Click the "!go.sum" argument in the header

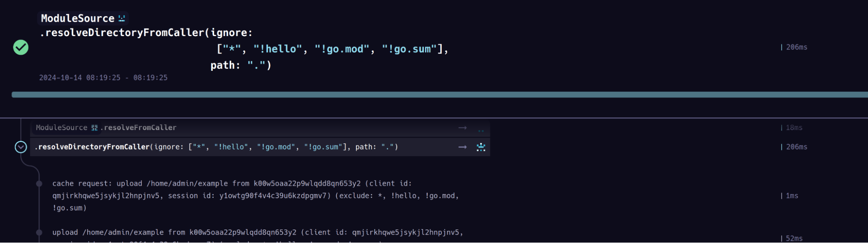tap(409, 49)
